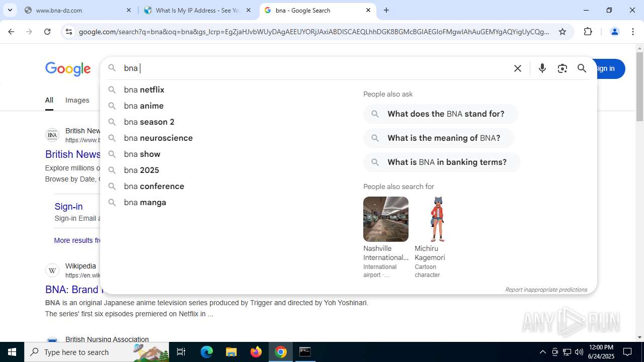Image resolution: width=644 pixels, height=362 pixels.
Task: Go back with browser back arrow
Action: pos(11,32)
